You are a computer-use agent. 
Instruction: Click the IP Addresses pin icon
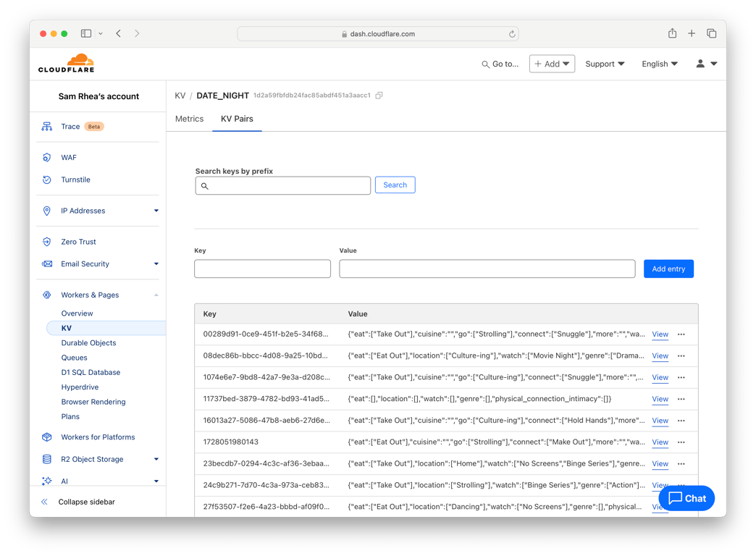coord(47,211)
